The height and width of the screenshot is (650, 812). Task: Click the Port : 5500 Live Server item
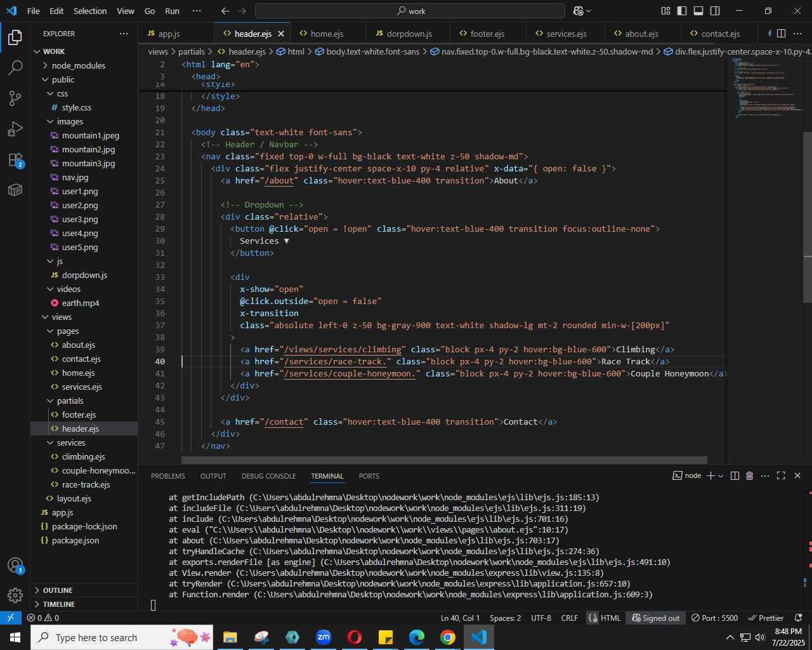(714, 618)
